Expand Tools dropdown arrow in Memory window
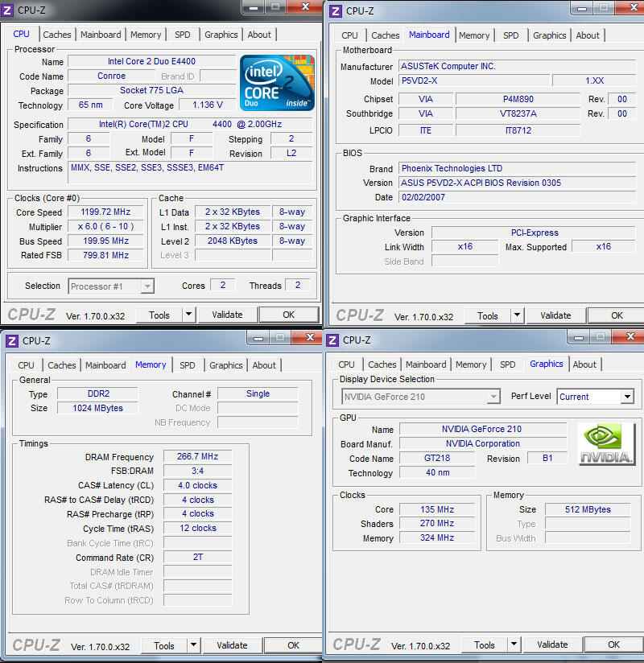 [x=193, y=645]
